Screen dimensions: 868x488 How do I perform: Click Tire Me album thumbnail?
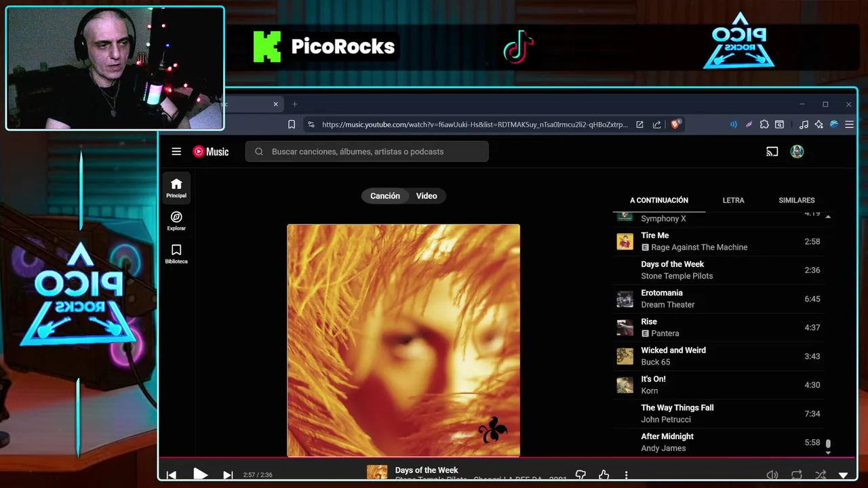pyautogui.click(x=625, y=241)
